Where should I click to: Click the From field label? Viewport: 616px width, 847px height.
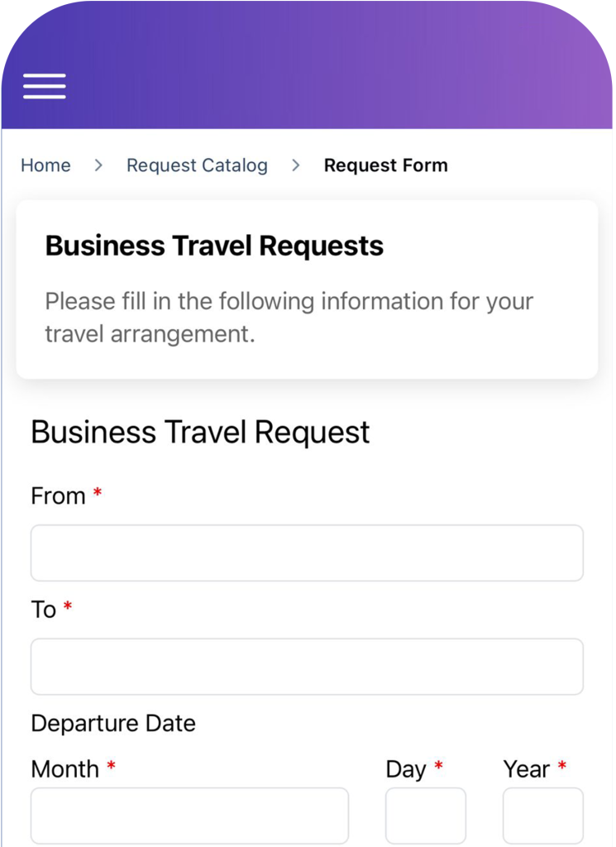click(59, 496)
